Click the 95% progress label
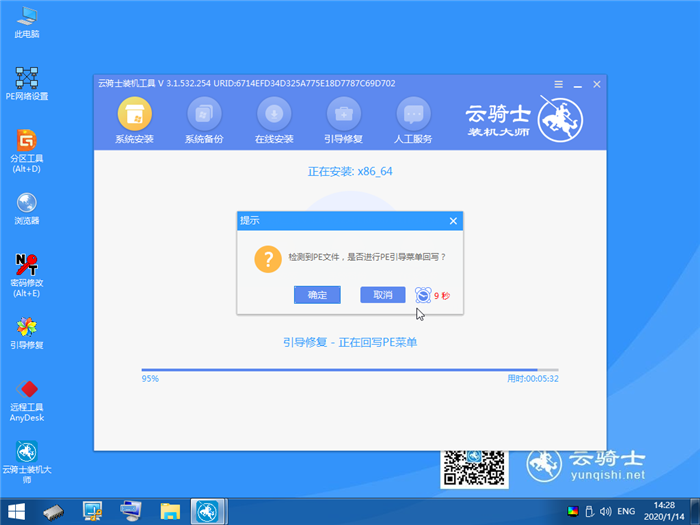 point(150,379)
